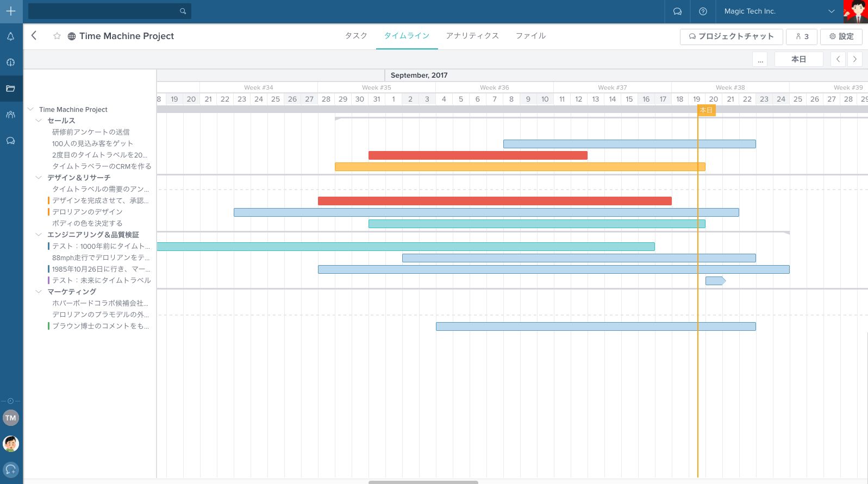
Task: Open プロジェクトチャット button
Action: coord(731,36)
